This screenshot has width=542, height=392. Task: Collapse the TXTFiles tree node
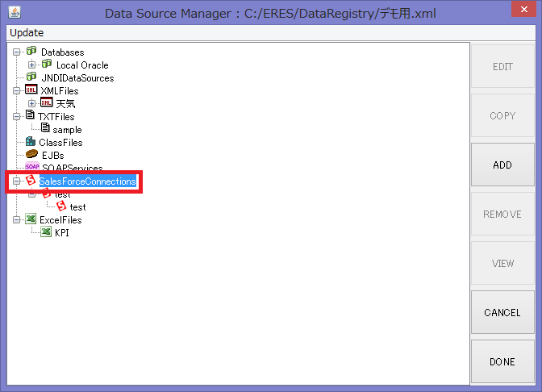coord(16,116)
